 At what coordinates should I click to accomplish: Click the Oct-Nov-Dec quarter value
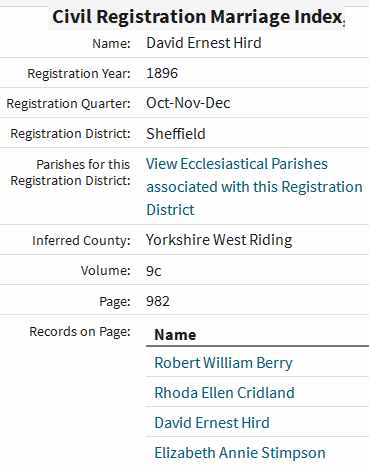click(x=188, y=103)
